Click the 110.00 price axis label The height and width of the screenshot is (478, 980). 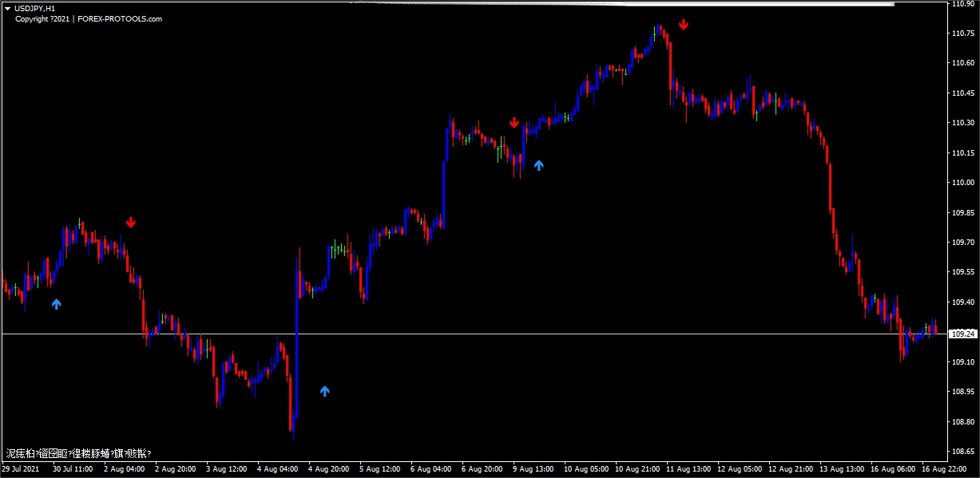[x=962, y=183]
